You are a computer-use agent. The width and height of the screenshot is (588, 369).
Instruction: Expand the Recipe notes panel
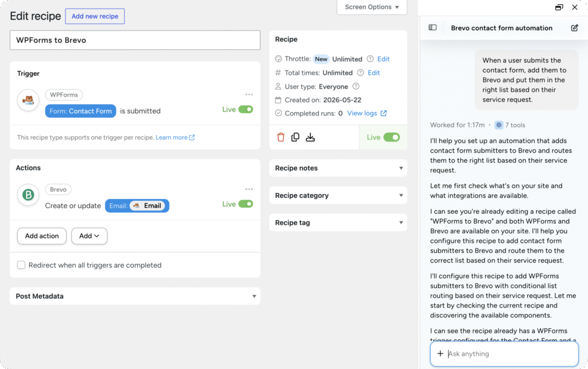[x=338, y=168]
